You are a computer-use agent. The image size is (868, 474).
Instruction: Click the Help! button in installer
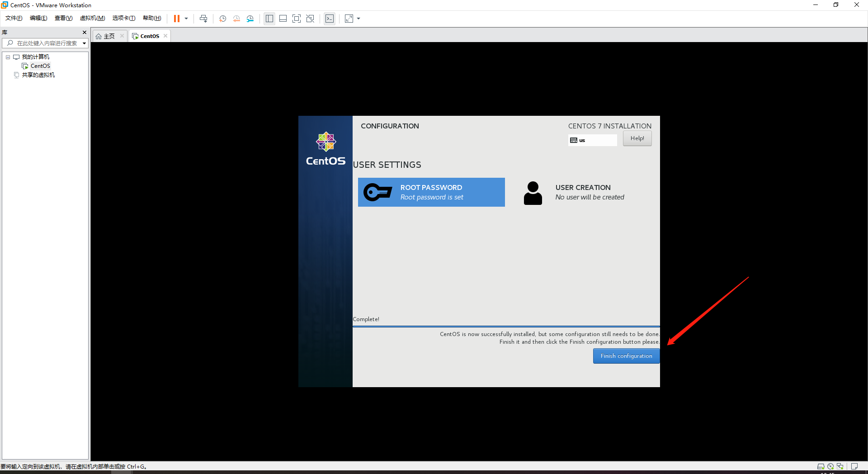(x=637, y=138)
